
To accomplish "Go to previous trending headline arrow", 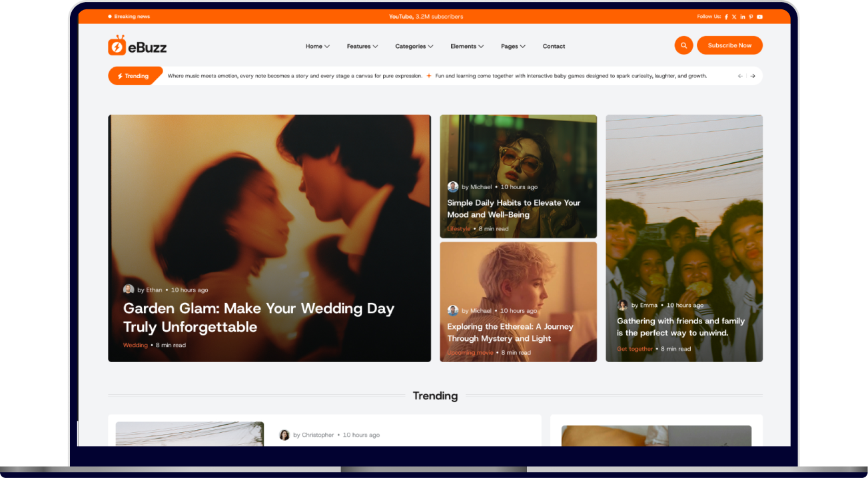I will 740,76.
